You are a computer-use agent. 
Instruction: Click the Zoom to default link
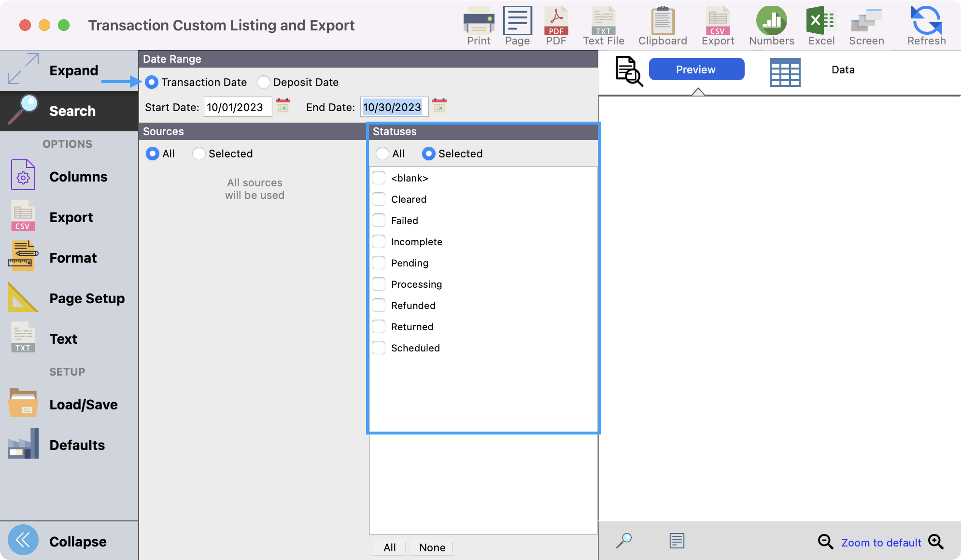(881, 543)
